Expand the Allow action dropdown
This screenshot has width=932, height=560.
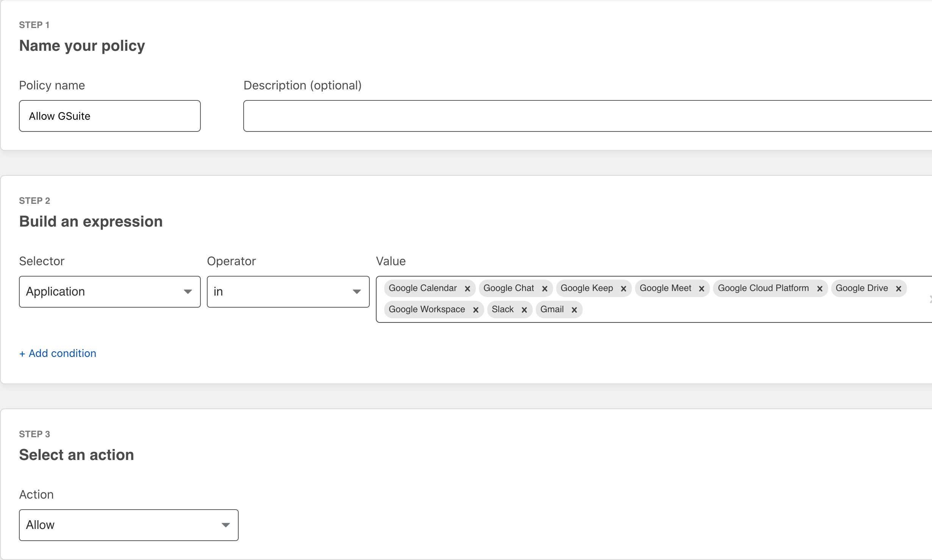[x=128, y=525]
